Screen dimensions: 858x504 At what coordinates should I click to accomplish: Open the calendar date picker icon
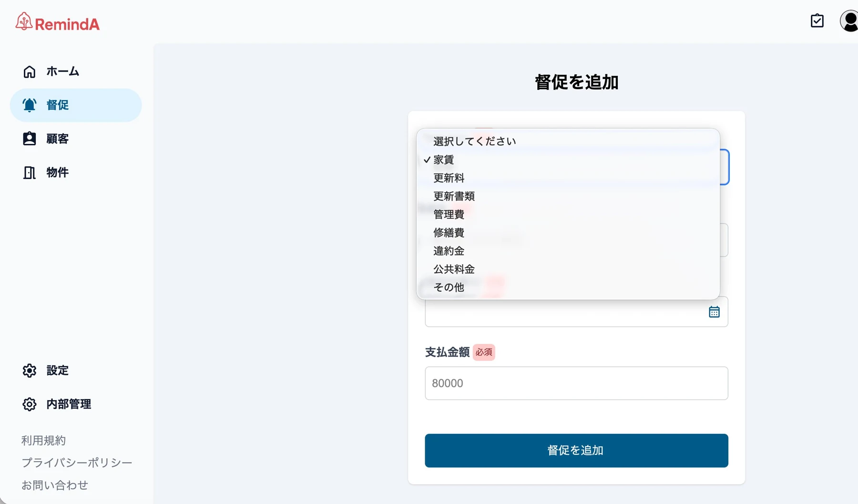point(714,312)
